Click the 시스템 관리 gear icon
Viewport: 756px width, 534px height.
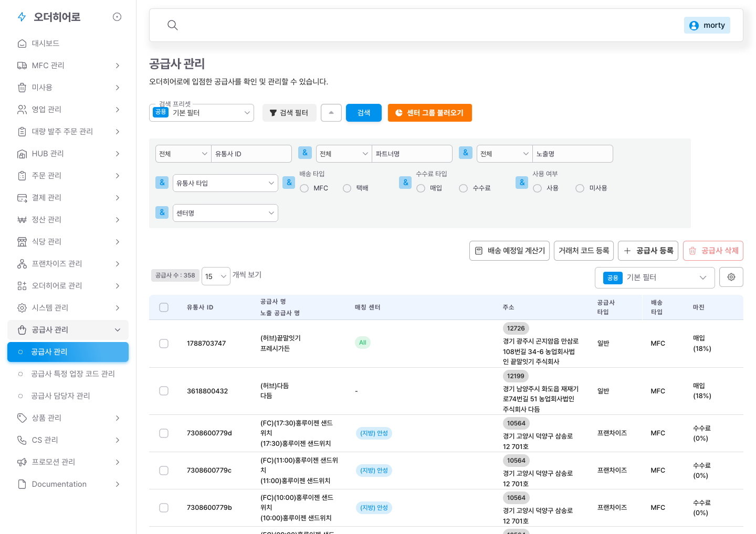[x=22, y=308]
